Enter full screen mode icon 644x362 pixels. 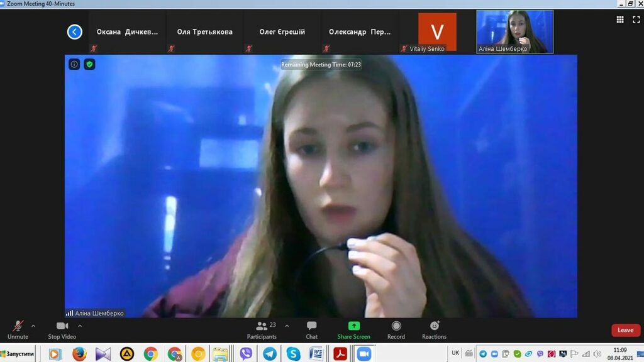tap(636, 19)
